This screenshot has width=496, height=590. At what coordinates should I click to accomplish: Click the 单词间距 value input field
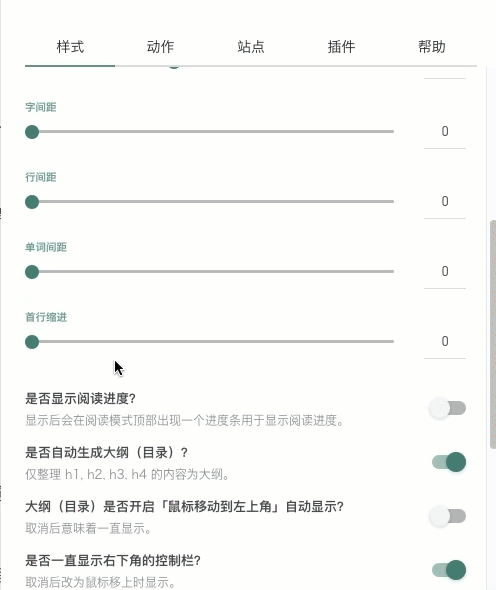tap(445, 271)
